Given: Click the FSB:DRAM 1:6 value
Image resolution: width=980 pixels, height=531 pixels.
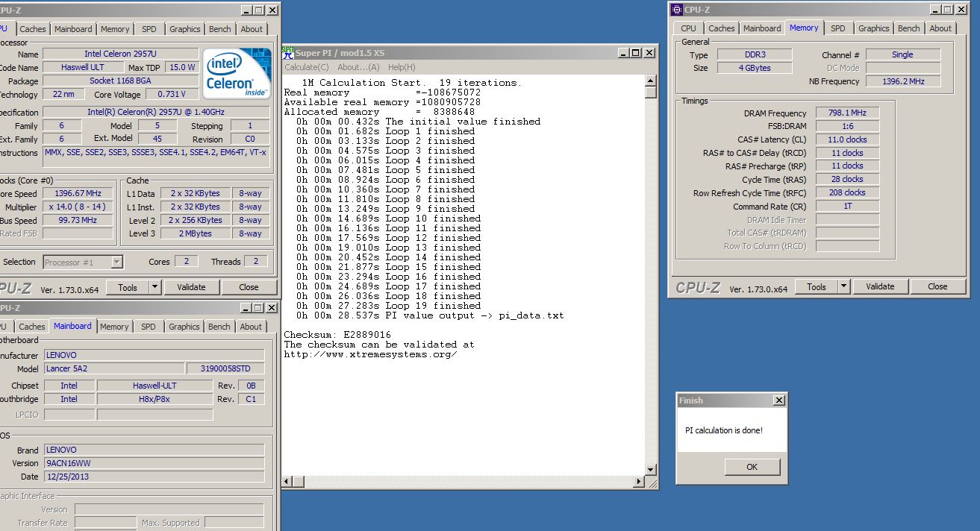Looking at the screenshot, I should pos(847,126).
